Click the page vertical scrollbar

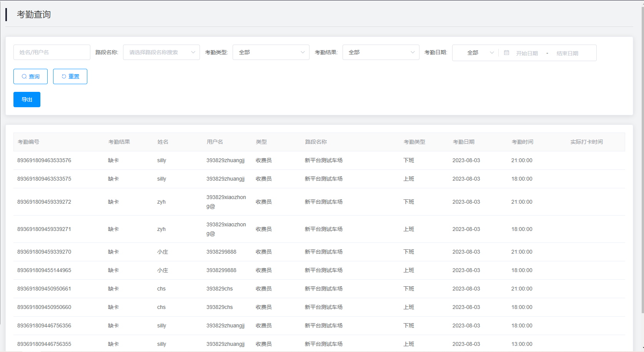[x=642, y=154]
